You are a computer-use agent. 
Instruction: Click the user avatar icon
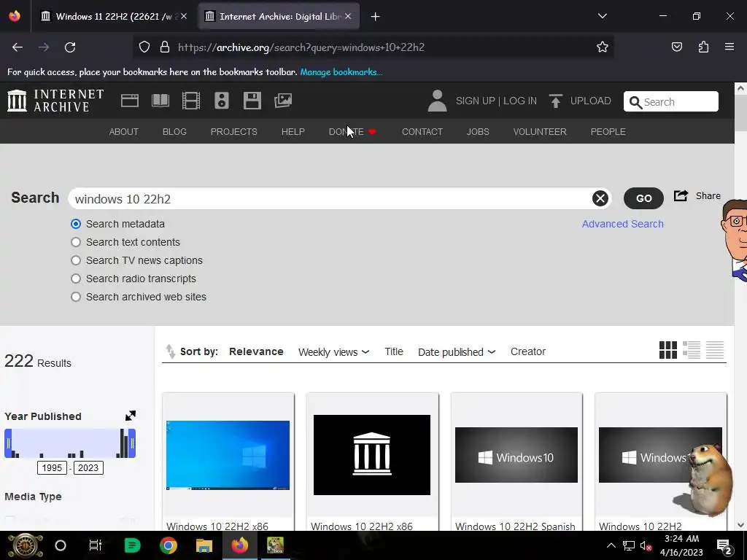[x=438, y=101]
